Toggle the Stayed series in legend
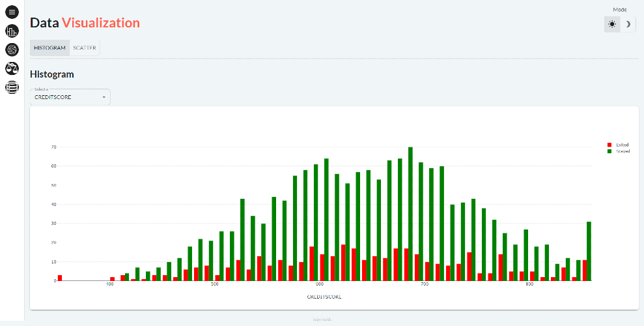This screenshot has height=326, width=644. [x=618, y=151]
